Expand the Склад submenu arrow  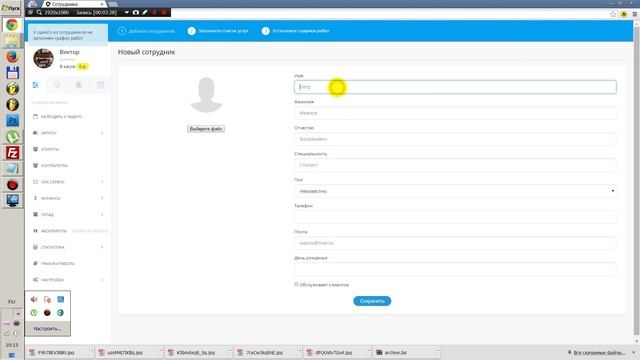[x=102, y=215]
